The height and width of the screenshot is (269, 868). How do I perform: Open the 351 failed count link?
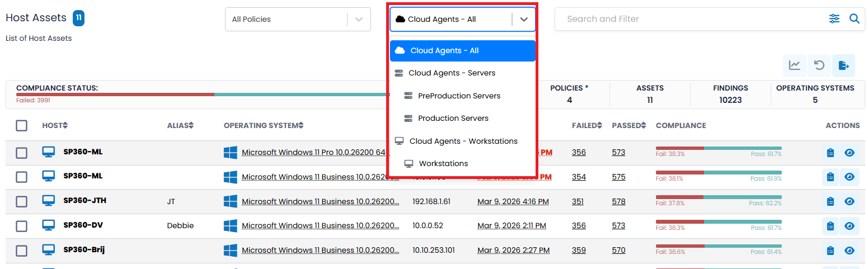[578, 201]
